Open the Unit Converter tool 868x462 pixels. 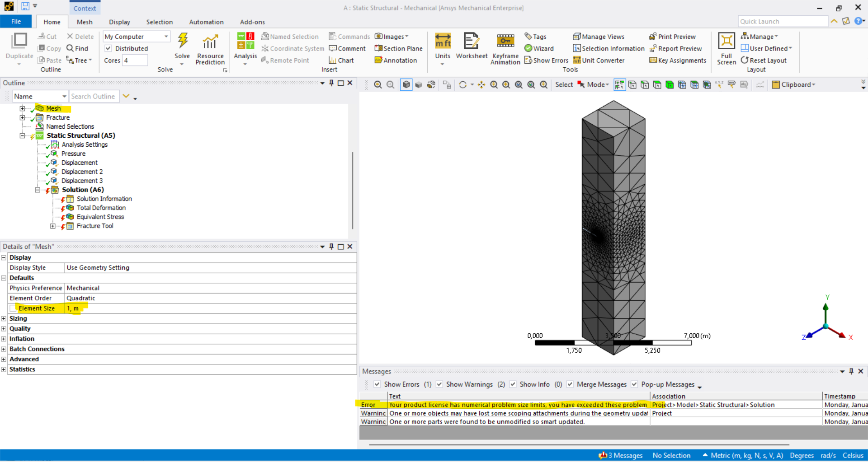point(599,60)
